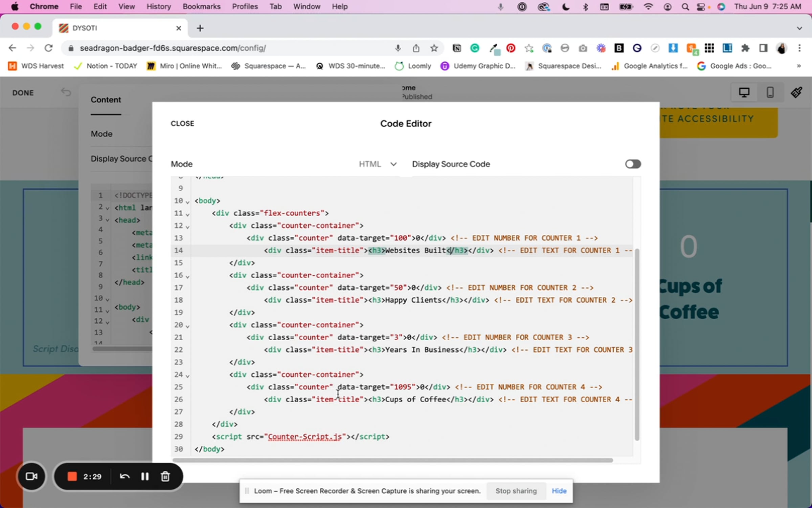
Task: Click the undo arrow beside DONE
Action: (66, 92)
